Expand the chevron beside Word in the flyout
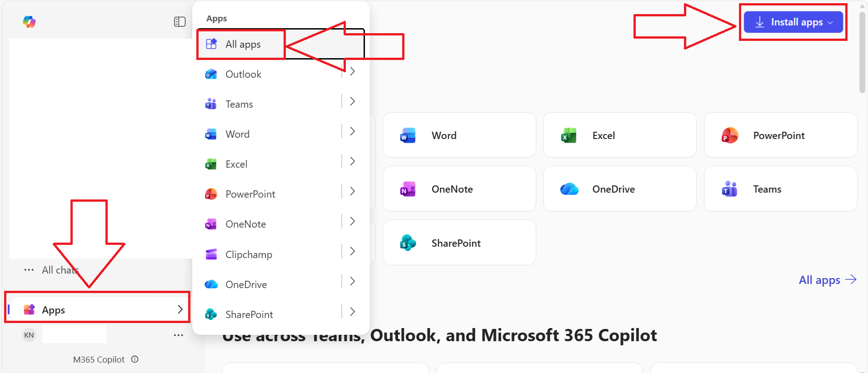Viewport: 868px width, 373px height. [x=353, y=131]
